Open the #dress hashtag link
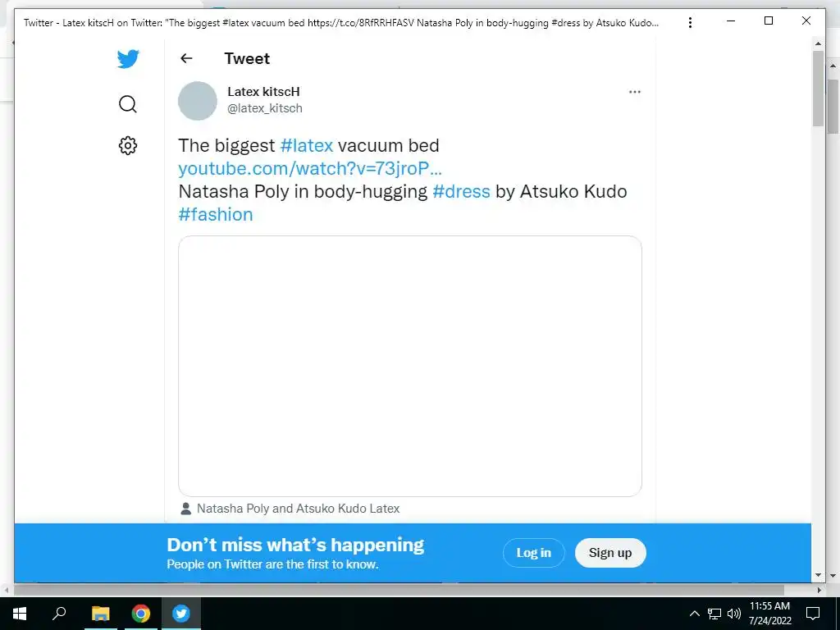840x630 pixels. pyautogui.click(x=461, y=191)
